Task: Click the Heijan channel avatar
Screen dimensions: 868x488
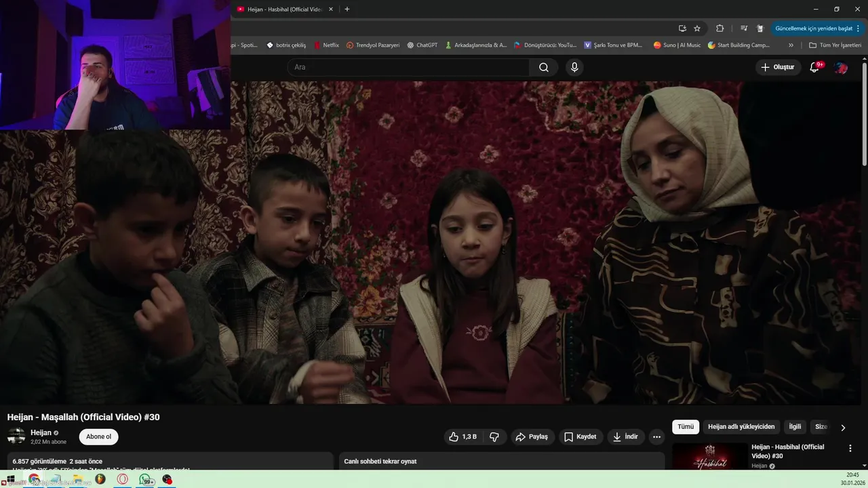Action: coord(16,436)
